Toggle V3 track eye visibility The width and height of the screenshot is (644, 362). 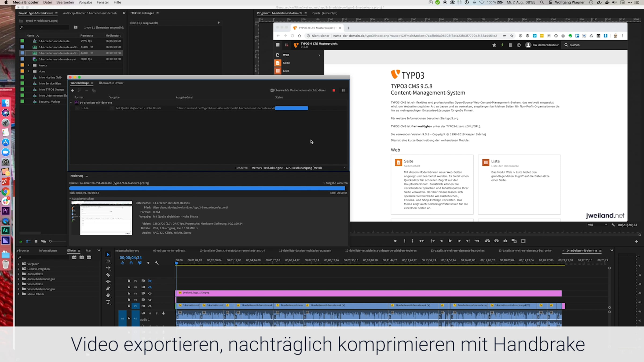150,293
